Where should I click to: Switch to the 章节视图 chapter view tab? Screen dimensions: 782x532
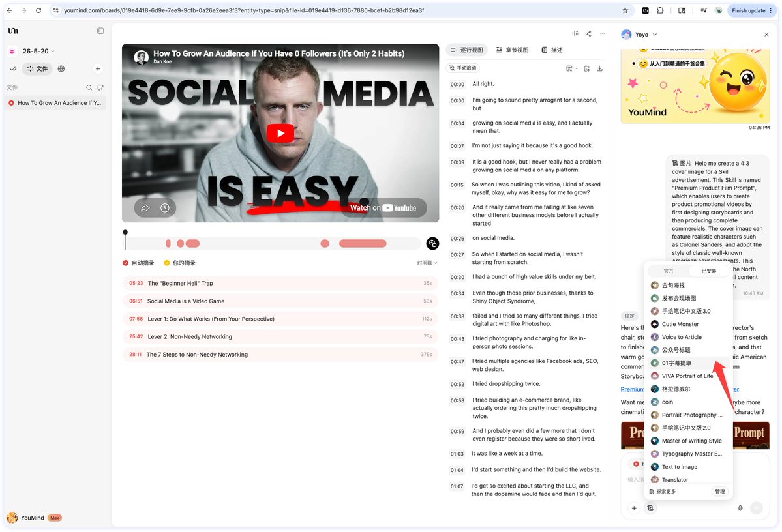click(512, 50)
